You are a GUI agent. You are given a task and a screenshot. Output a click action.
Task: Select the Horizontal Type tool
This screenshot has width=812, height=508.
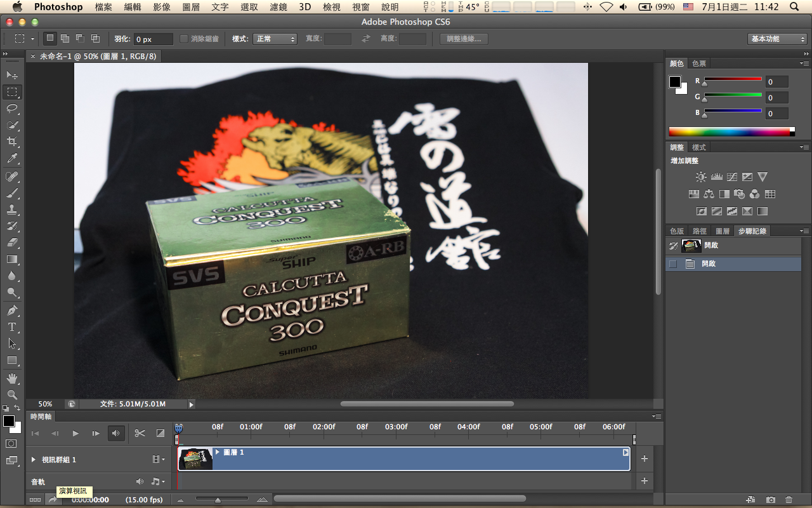(12, 327)
